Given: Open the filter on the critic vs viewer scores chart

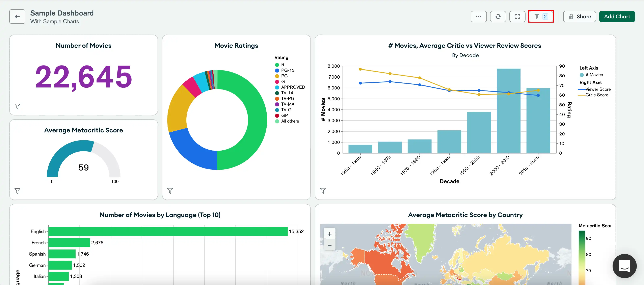Looking at the screenshot, I should click(323, 191).
